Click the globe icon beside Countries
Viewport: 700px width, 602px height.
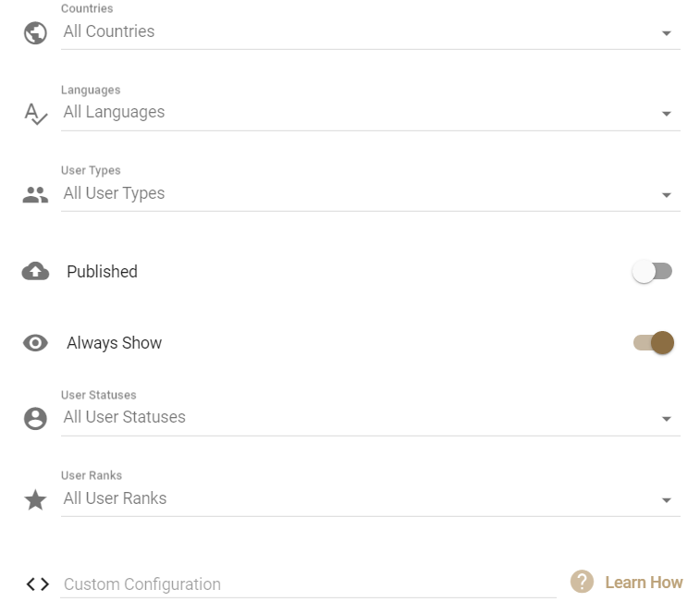[35, 33]
